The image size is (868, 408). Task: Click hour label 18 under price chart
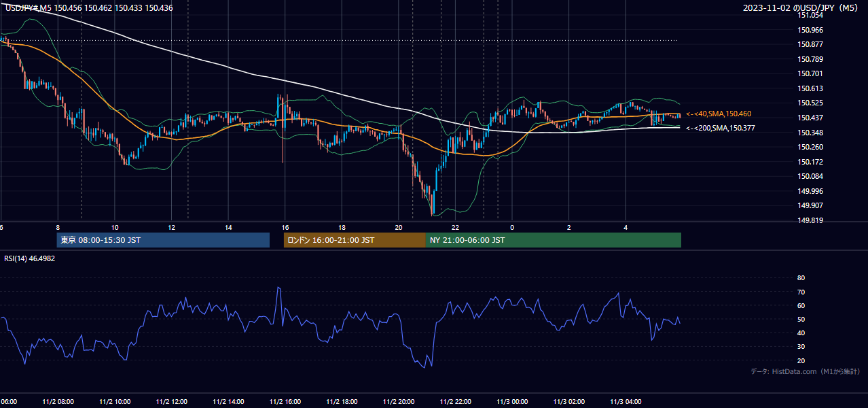(x=342, y=228)
